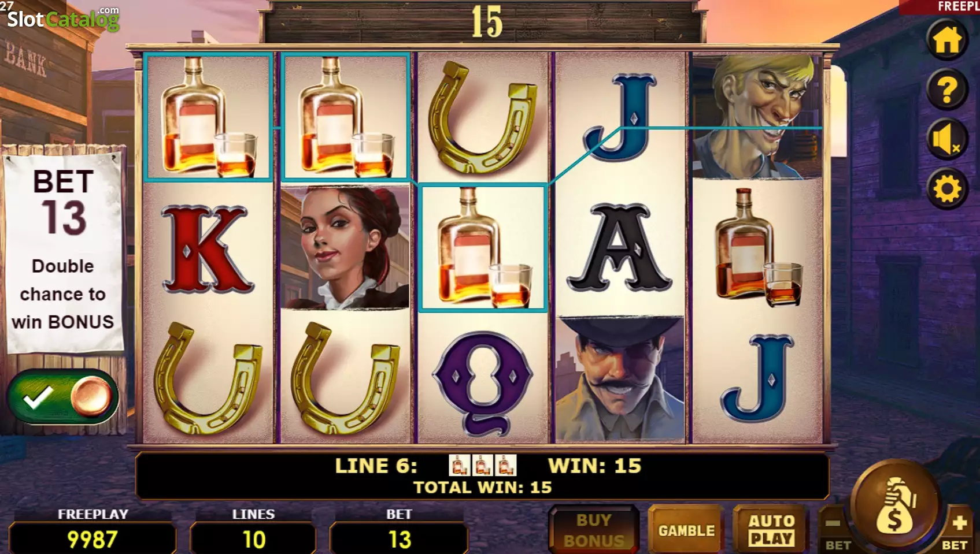The height and width of the screenshot is (554, 980).
Task: Click the purple Q symbol on reel three
Action: [x=482, y=382]
